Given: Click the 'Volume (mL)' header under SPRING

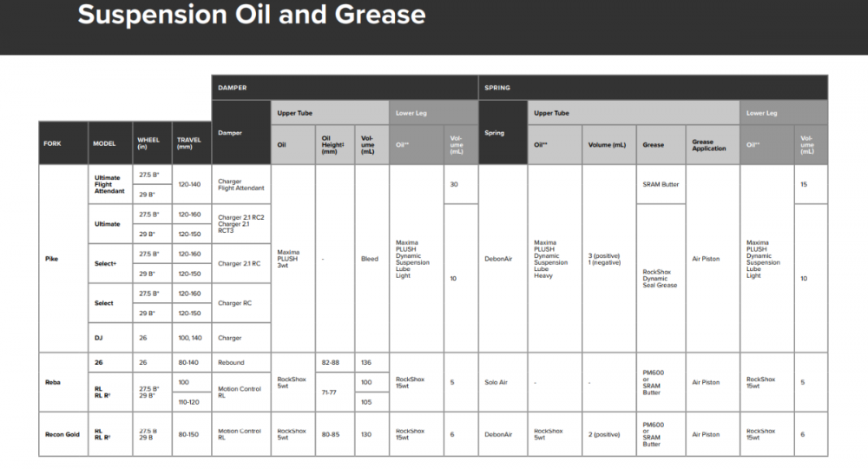Looking at the screenshot, I should 609,145.
